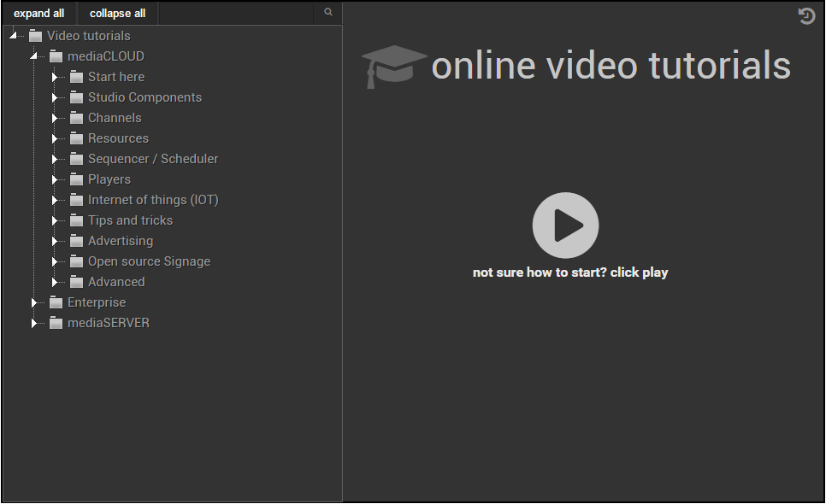The height and width of the screenshot is (504, 826).
Task: Click the folder icon beside Resources
Action: 75,138
